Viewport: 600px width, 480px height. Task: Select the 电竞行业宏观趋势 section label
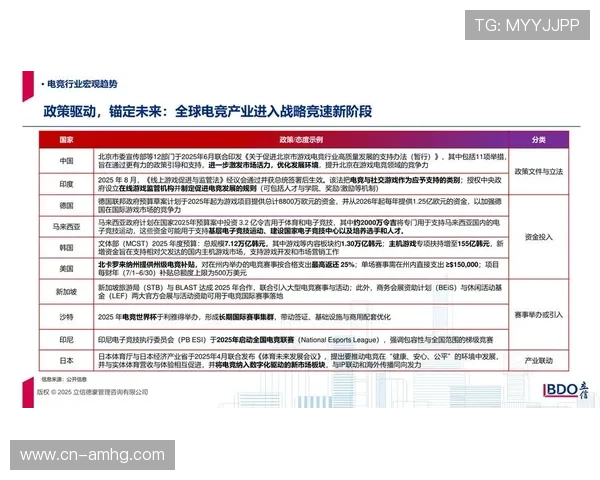click(82, 84)
